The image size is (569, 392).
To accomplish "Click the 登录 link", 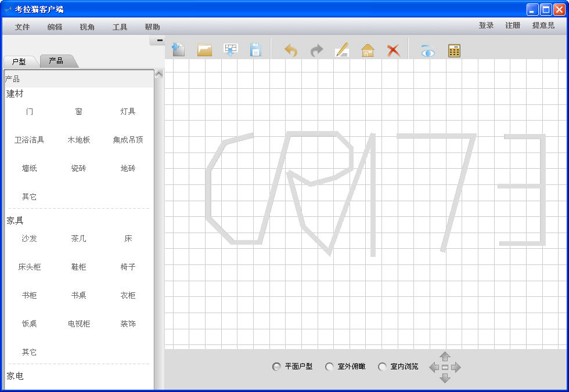I will tap(486, 26).
